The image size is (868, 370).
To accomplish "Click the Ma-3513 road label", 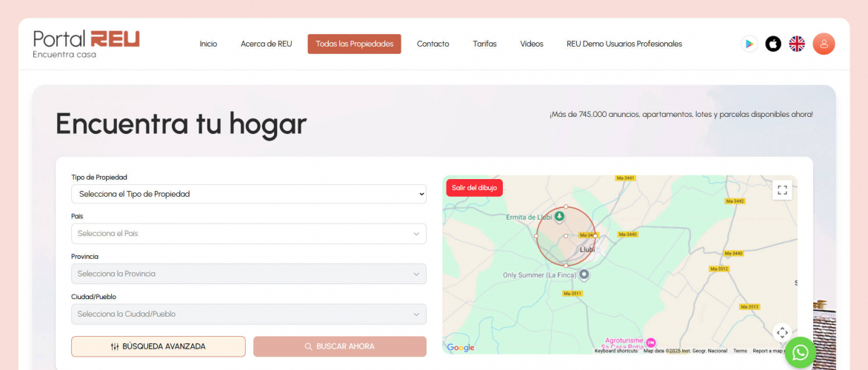I will (x=750, y=306).
